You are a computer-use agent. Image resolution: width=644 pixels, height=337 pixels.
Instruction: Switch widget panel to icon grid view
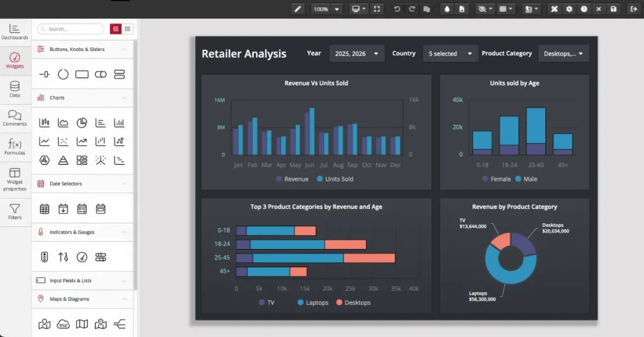click(x=116, y=29)
